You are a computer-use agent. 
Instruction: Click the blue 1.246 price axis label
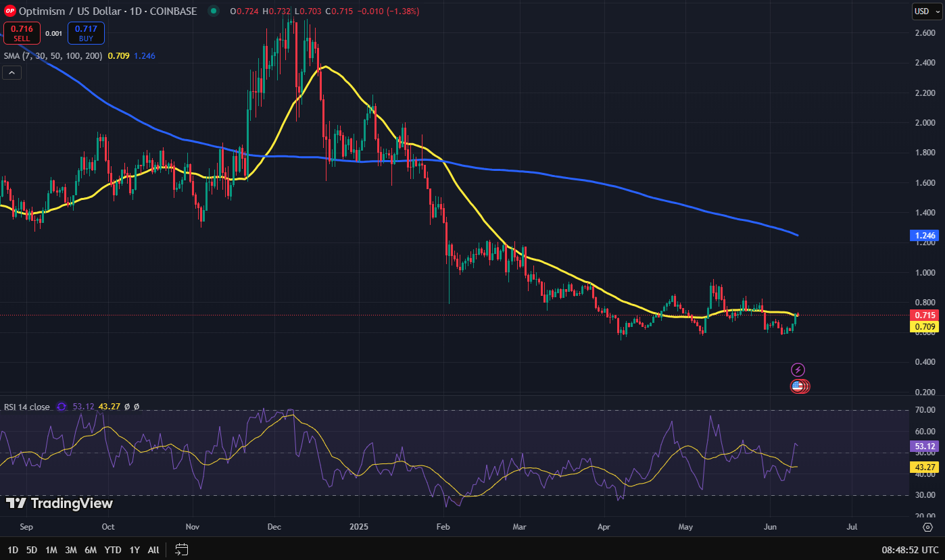pos(925,236)
